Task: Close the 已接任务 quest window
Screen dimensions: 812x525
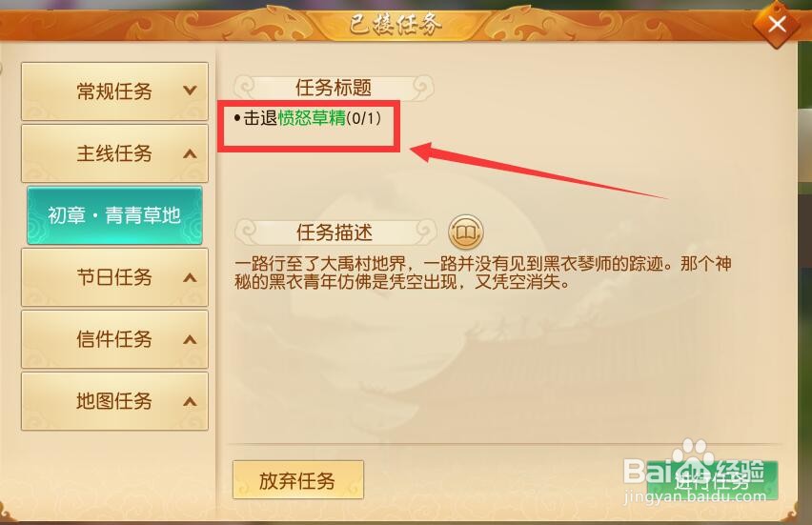Action: pos(777,24)
